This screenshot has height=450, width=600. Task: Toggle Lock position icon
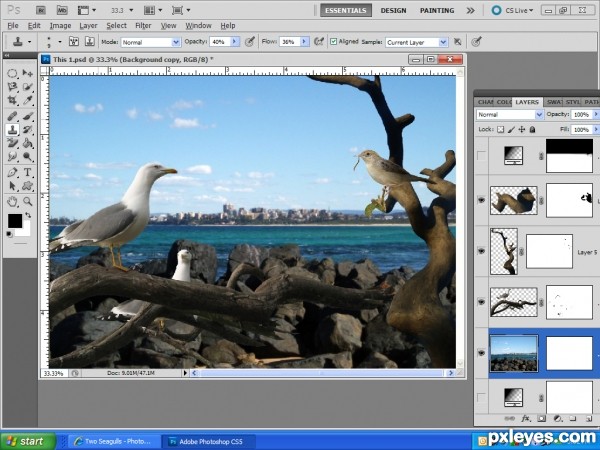522,129
